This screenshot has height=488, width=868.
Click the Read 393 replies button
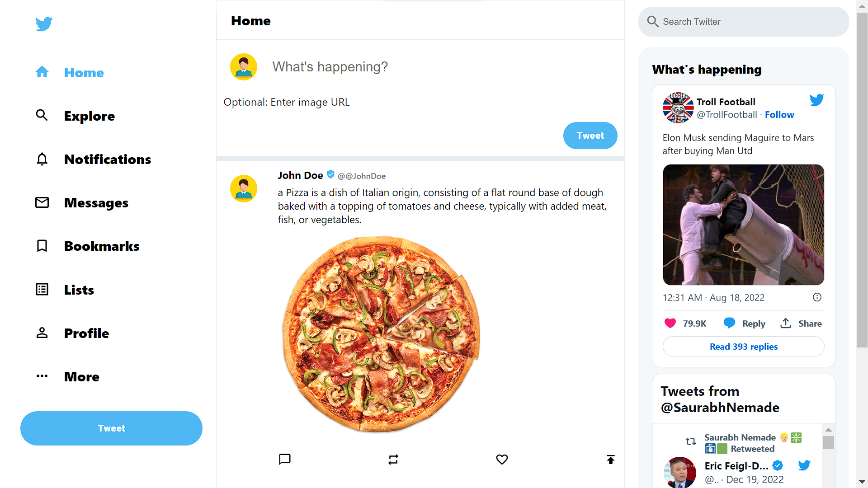(x=744, y=347)
